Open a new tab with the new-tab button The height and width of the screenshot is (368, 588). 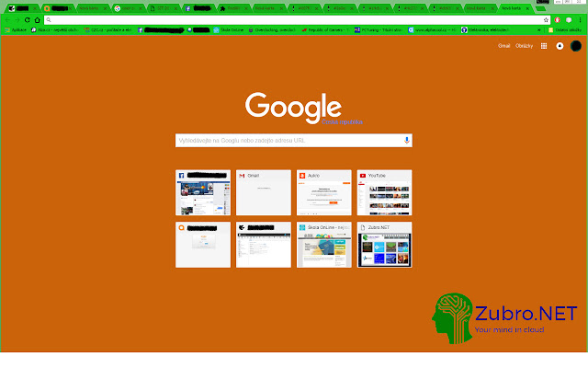pos(540,8)
